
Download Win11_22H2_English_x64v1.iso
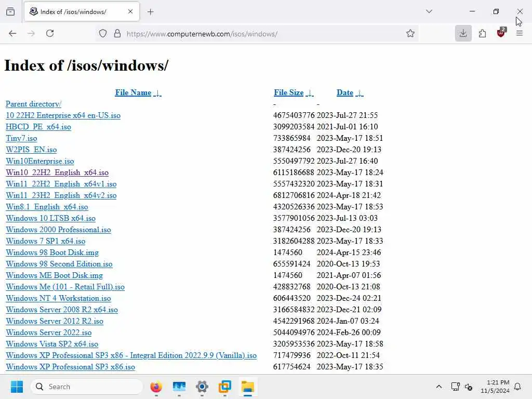[61, 184]
